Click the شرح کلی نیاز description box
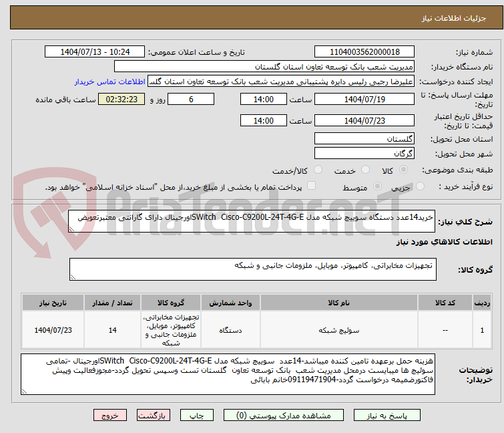 (x=252, y=221)
